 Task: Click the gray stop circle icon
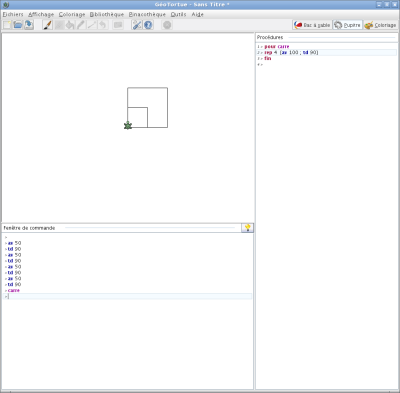click(167, 25)
